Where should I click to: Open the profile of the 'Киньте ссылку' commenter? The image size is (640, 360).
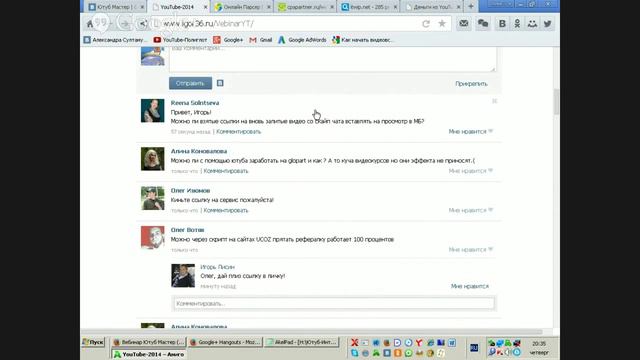[190, 191]
